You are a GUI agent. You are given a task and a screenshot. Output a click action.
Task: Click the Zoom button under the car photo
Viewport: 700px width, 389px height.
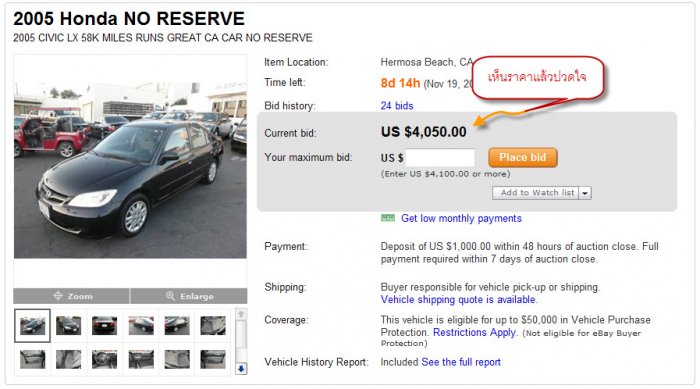(71, 296)
